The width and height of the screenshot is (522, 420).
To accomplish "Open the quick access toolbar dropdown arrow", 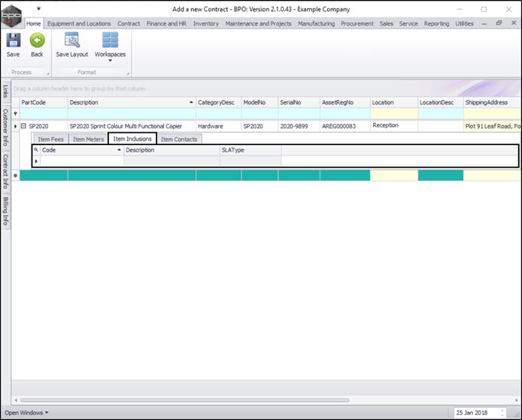I will point(38,9).
